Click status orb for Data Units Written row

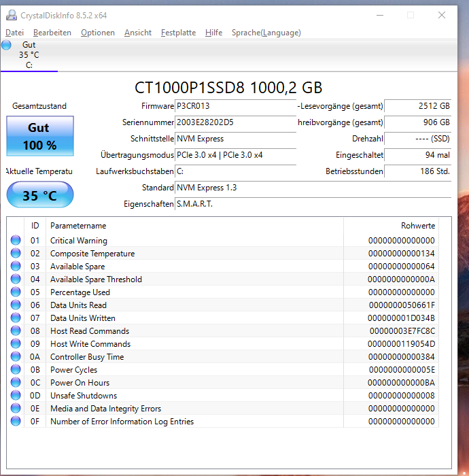click(16, 318)
